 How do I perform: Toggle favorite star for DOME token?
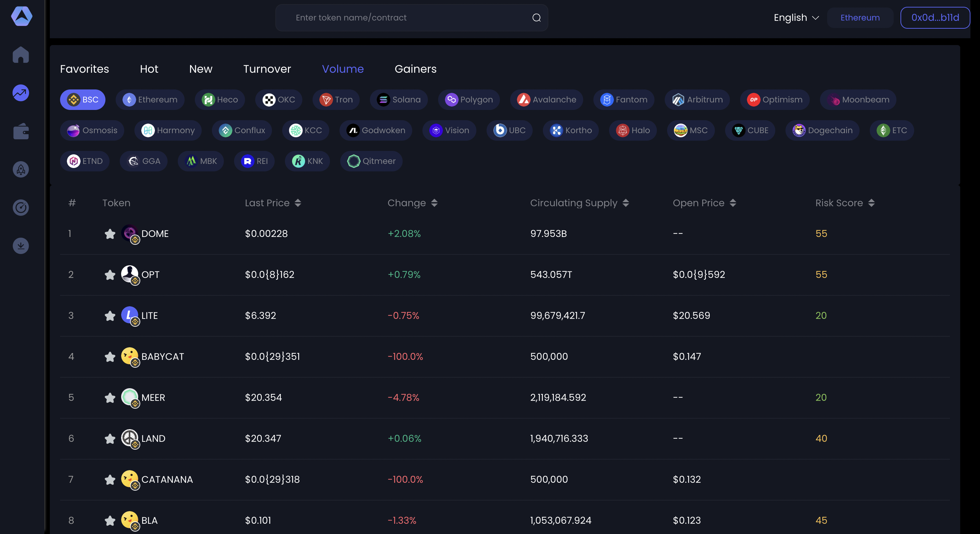(x=110, y=234)
